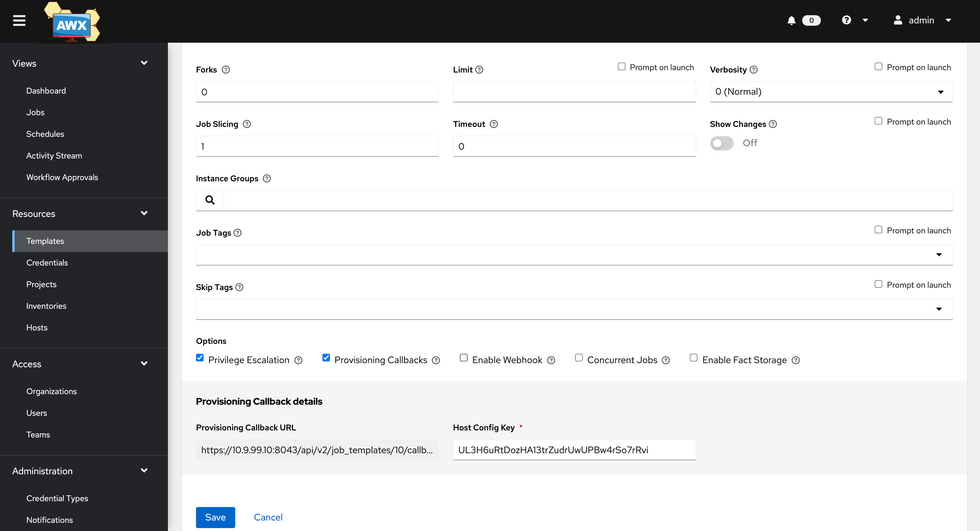This screenshot has width=980, height=531.
Task: Click the hamburger menu icon
Action: click(x=19, y=20)
